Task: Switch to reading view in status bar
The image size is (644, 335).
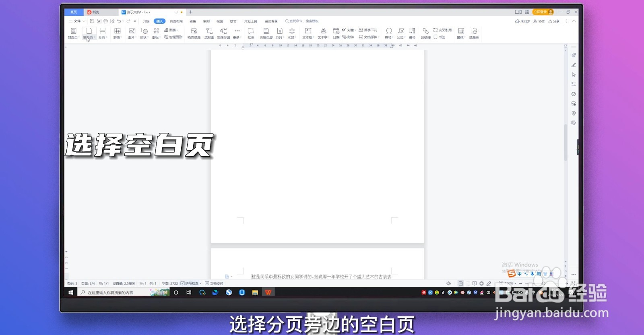Action: (475, 283)
